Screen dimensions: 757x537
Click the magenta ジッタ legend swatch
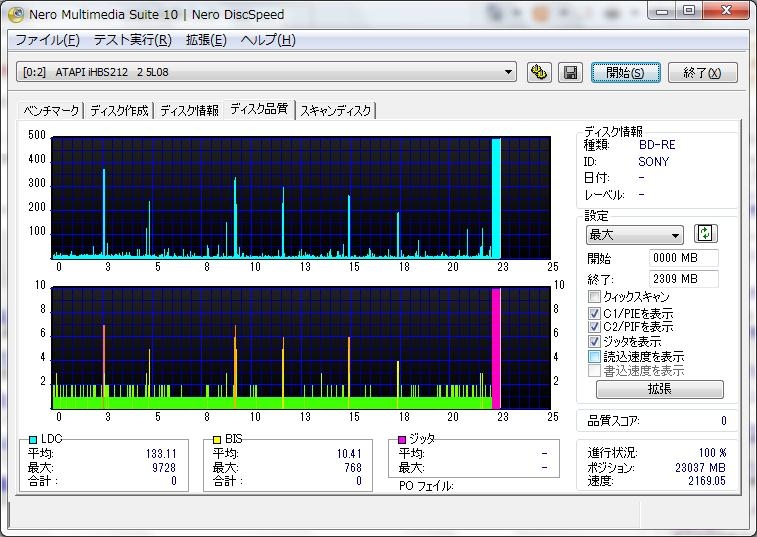click(x=402, y=439)
